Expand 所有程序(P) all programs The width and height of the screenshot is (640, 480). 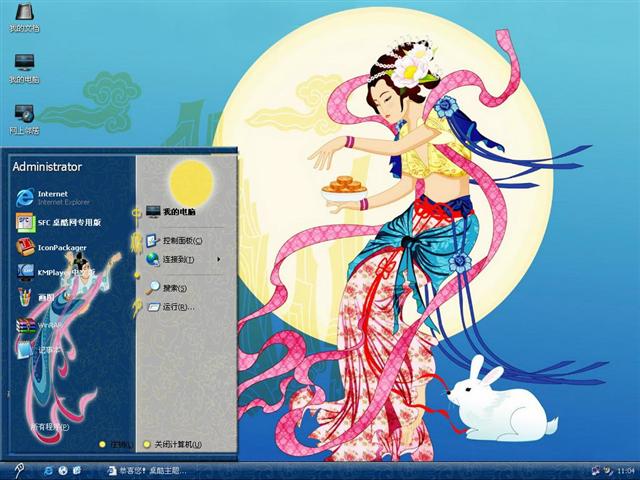coord(50,427)
